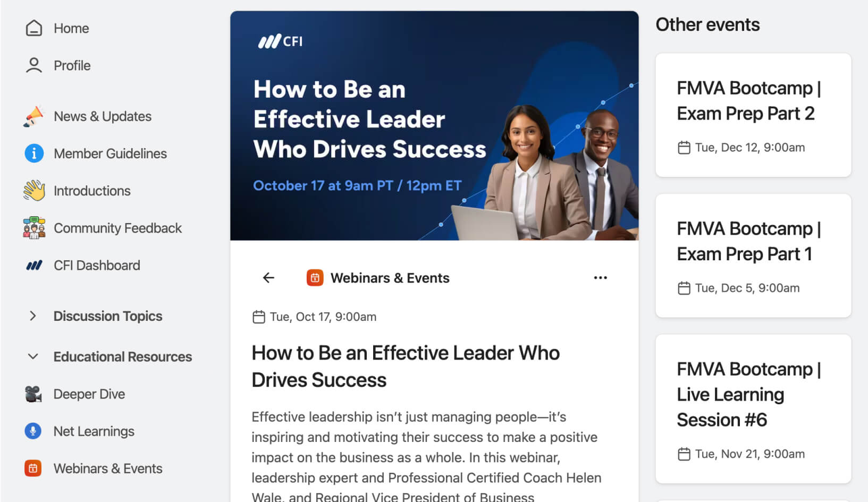Click the orange calendar icon in sidebar

(x=33, y=468)
